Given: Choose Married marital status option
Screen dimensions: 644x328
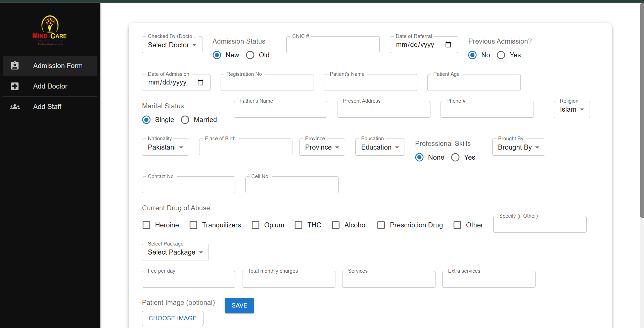Looking at the screenshot, I should pos(185,120).
